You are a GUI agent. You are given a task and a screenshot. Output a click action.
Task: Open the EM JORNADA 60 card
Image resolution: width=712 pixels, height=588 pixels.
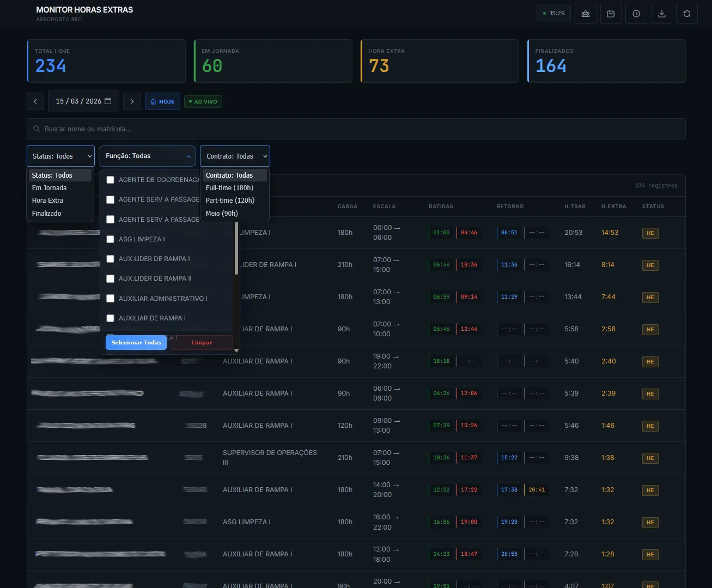pos(273,61)
